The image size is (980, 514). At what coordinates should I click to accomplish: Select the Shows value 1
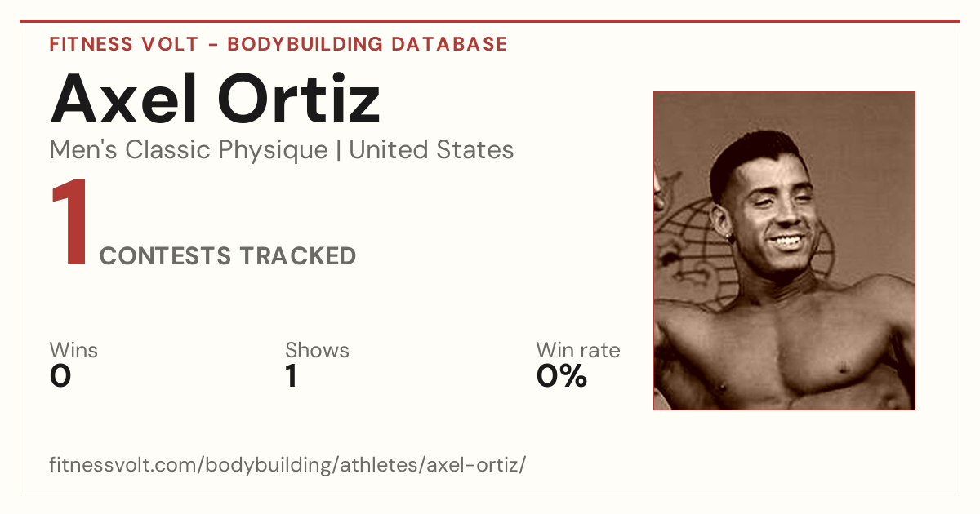click(x=291, y=376)
